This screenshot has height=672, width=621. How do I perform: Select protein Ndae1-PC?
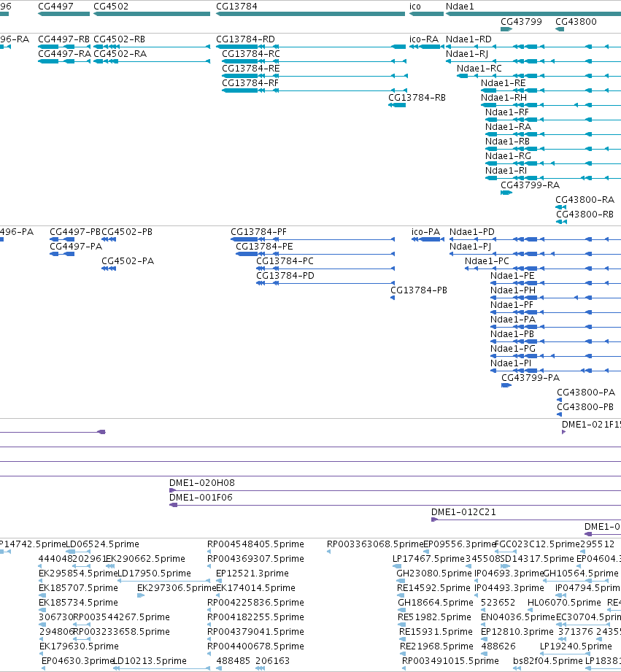543,269
